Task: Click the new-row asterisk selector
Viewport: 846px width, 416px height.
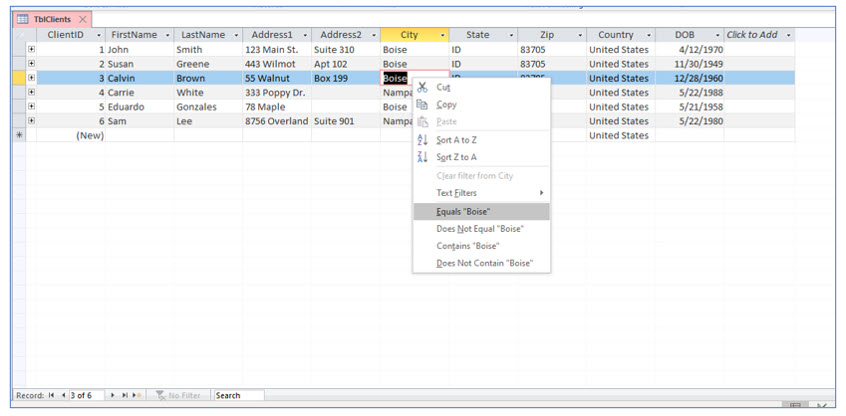Action: click(x=19, y=135)
